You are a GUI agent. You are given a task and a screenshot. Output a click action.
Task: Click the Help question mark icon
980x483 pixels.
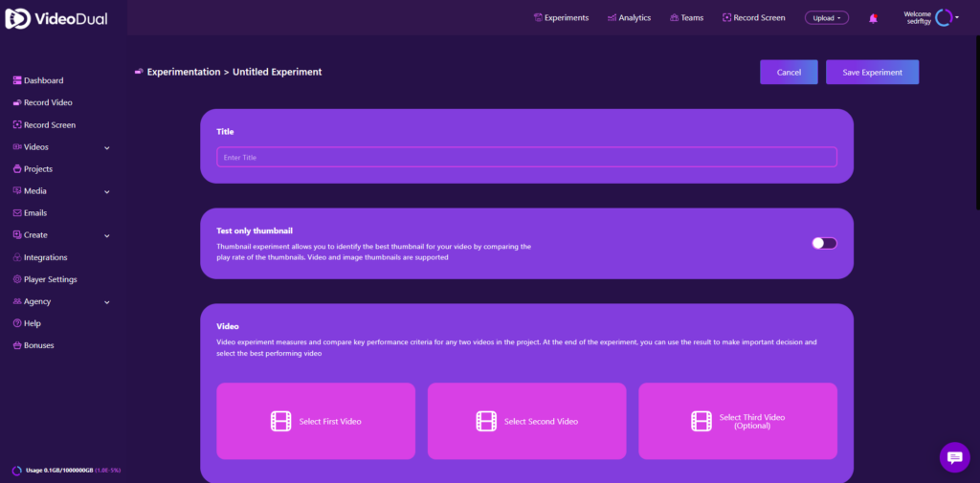click(x=17, y=323)
